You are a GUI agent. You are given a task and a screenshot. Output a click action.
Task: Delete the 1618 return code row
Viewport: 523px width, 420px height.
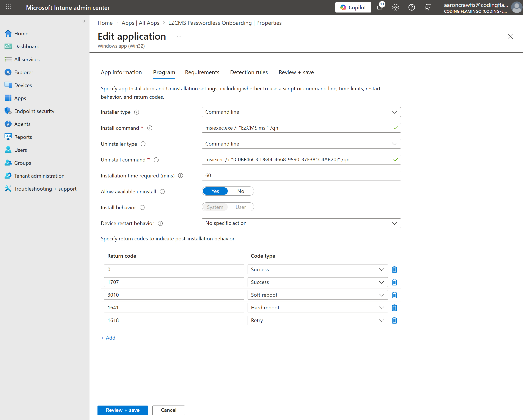click(394, 320)
